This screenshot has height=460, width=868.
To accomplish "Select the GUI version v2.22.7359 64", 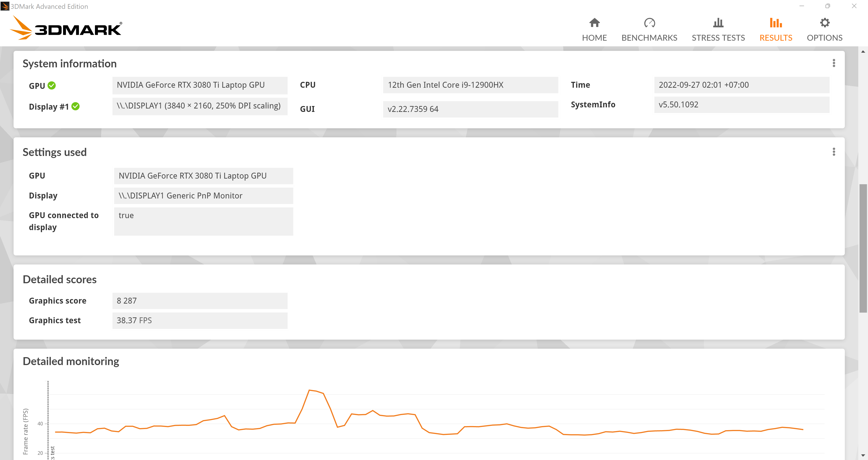I will pyautogui.click(x=470, y=109).
